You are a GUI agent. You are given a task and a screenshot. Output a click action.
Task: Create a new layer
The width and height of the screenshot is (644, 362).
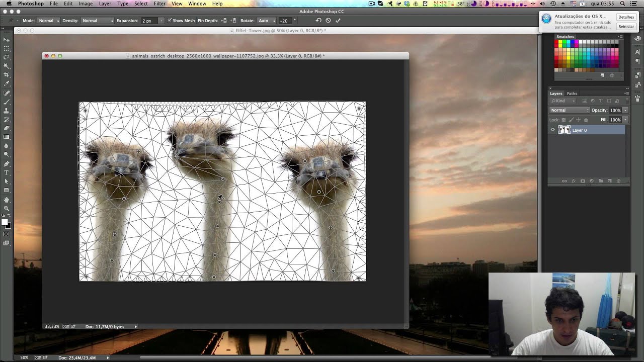[609, 180]
